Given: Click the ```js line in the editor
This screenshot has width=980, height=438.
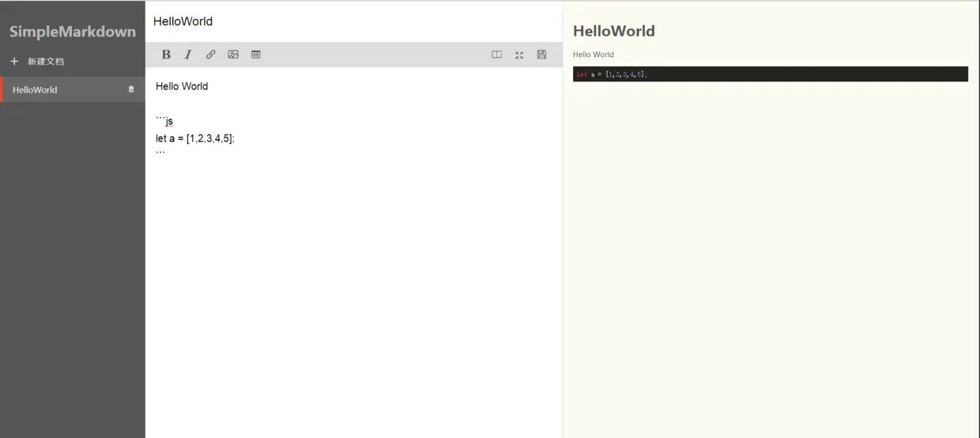Looking at the screenshot, I should click(x=164, y=121).
